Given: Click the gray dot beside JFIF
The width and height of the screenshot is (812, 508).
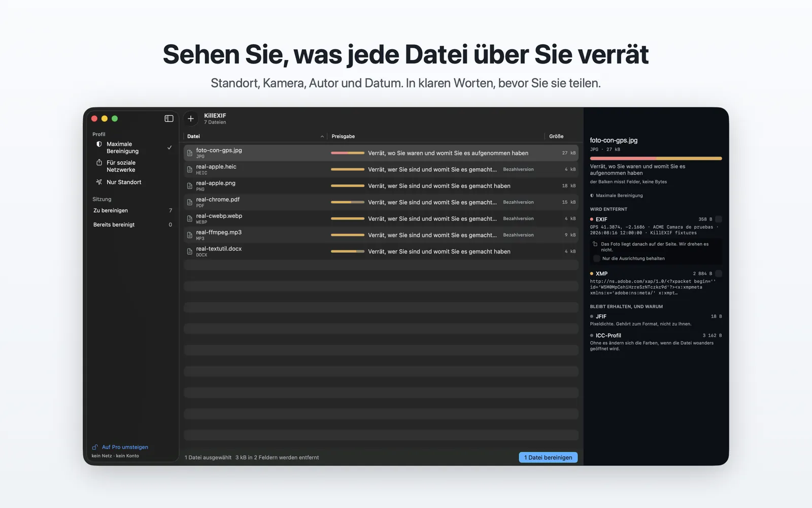Looking at the screenshot, I should click(x=592, y=316).
